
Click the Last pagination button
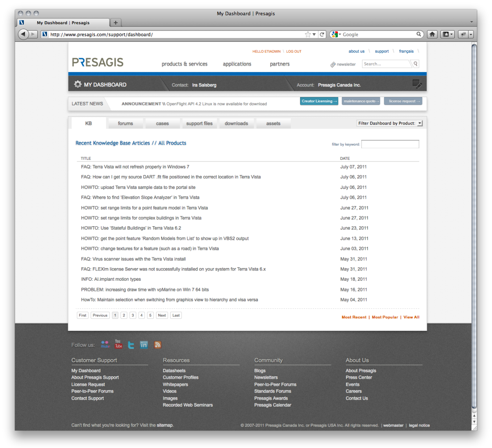(x=176, y=315)
